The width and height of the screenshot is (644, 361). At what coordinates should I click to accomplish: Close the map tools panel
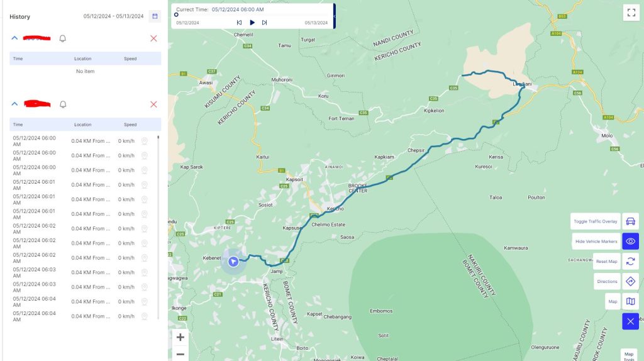tap(630, 321)
